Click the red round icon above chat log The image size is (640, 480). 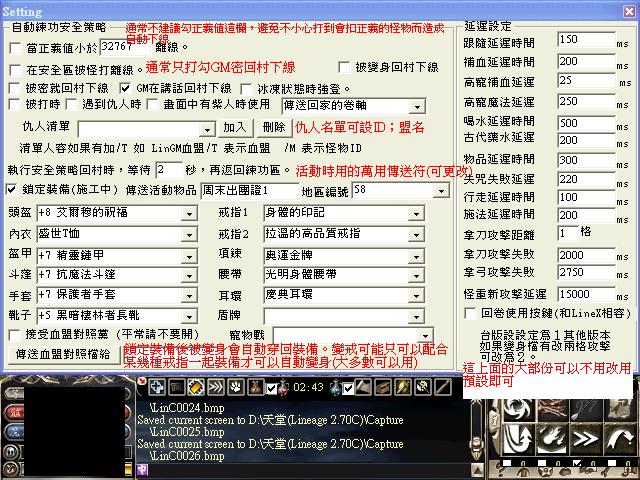[x=142, y=381]
